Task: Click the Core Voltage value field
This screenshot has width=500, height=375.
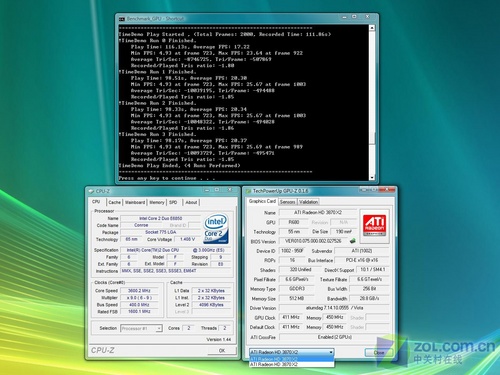Action: 188,239
